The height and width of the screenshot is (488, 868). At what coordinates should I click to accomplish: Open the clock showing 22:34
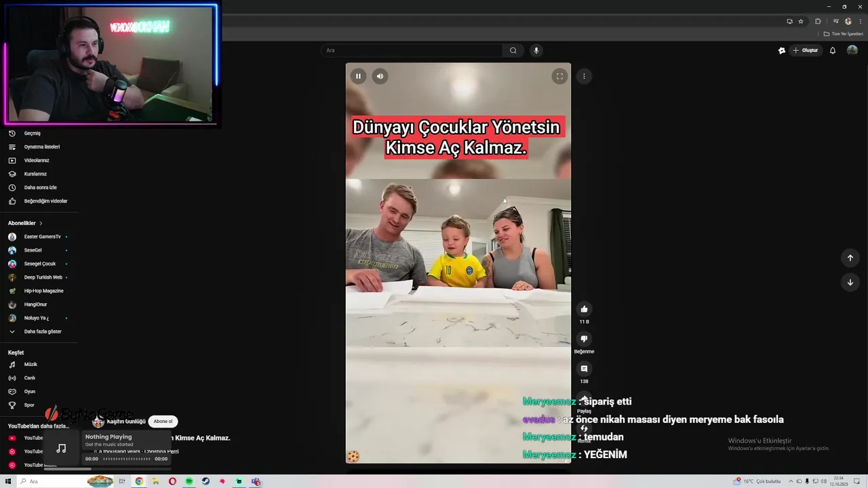tap(838, 481)
